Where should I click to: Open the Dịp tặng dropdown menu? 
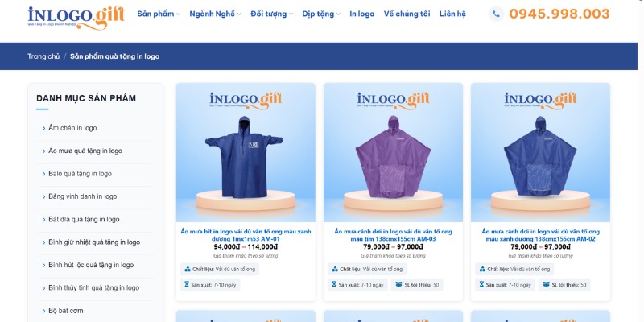321,14
